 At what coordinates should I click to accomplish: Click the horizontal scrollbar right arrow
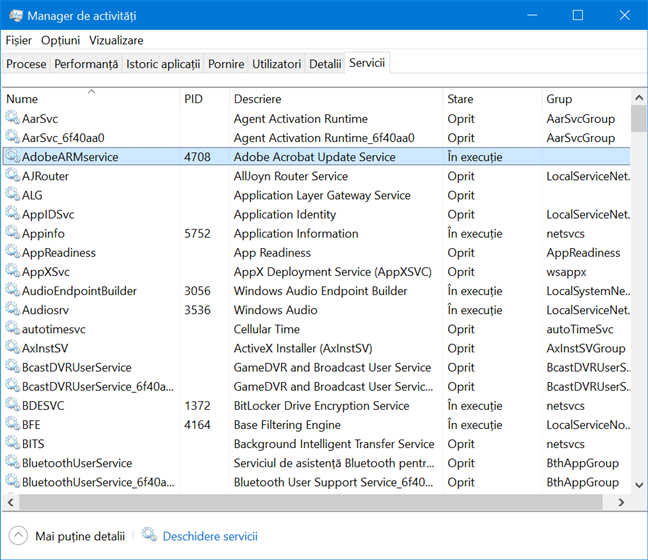click(x=621, y=502)
